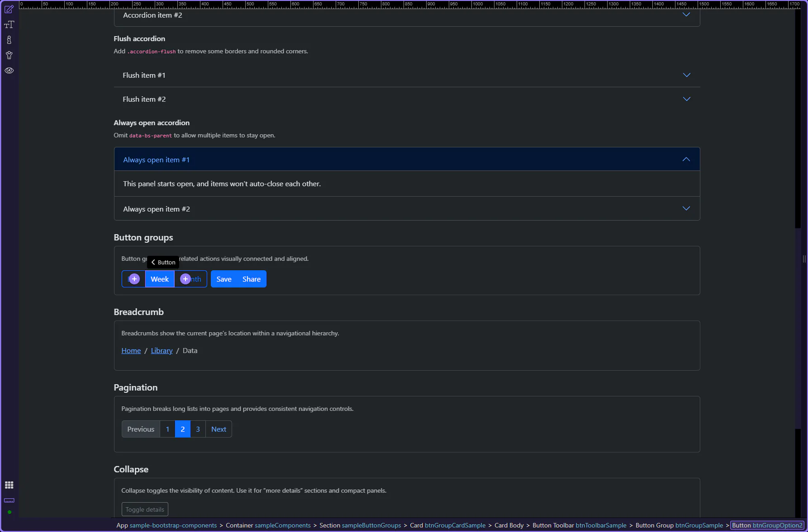Select the Week toggle button
Viewport: 808px width, 532px height.
pos(160,279)
